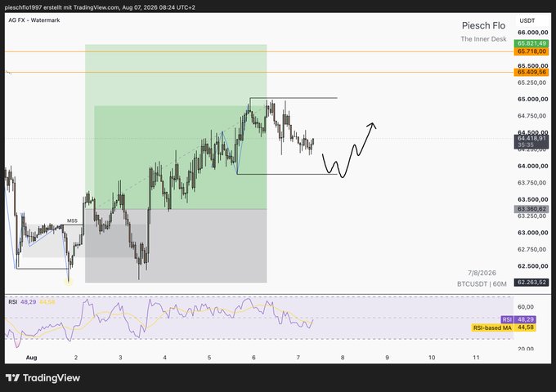Click day 11 on the time axis

point(476,358)
